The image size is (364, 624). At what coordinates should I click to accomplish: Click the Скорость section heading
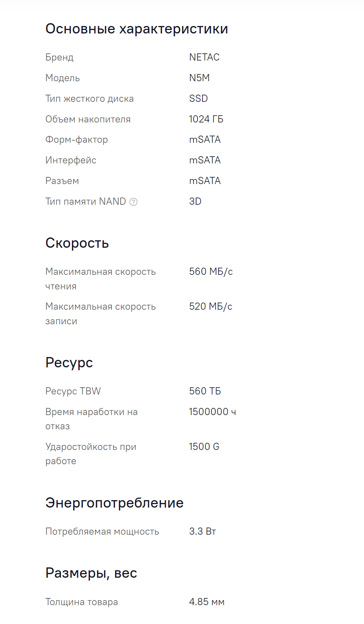(x=77, y=243)
